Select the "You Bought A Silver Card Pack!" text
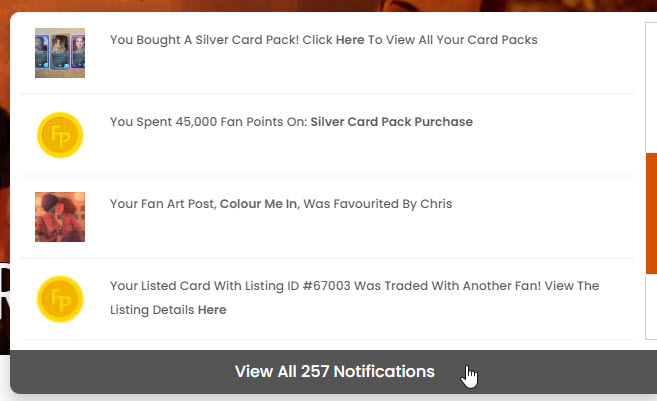The image size is (657, 401). pos(204,40)
